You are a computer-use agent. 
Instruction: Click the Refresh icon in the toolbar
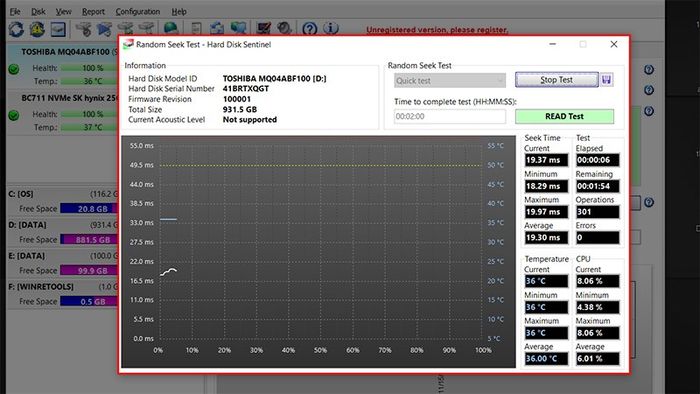pos(17,29)
